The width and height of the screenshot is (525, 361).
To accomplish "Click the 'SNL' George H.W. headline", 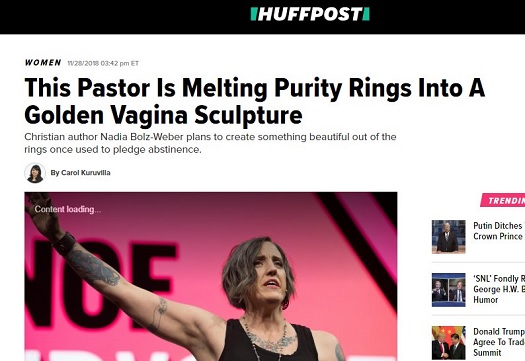I will pyautogui.click(x=499, y=289).
